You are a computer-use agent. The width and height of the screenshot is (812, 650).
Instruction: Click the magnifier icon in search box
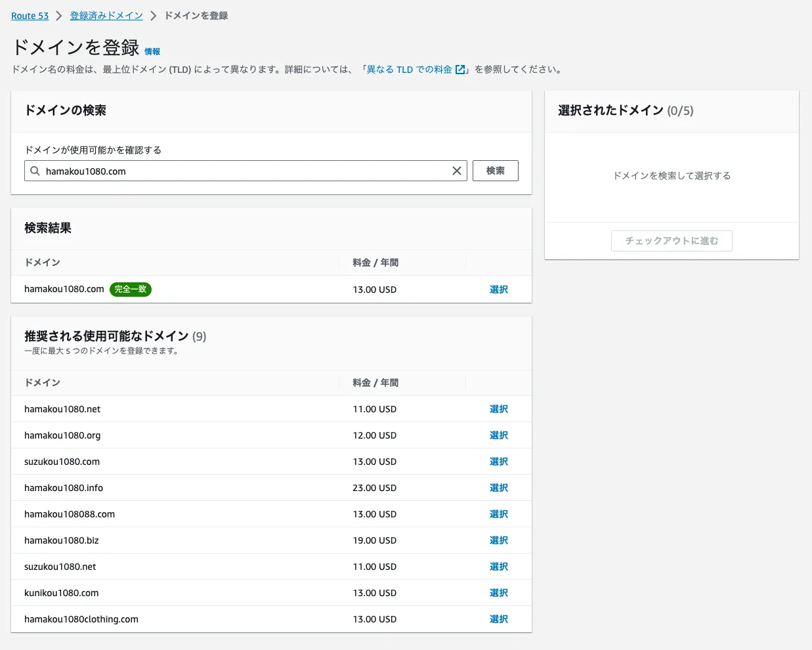(x=35, y=171)
